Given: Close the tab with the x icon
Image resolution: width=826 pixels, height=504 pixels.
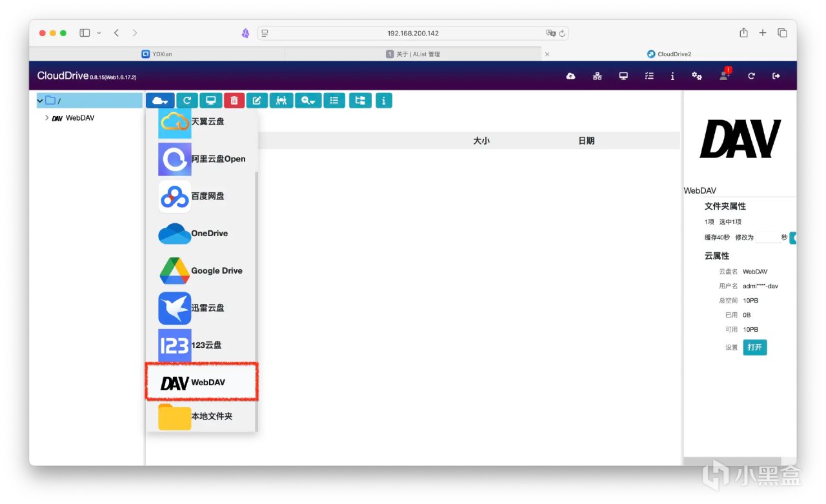Looking at the screenshot, I should [547, 54].
